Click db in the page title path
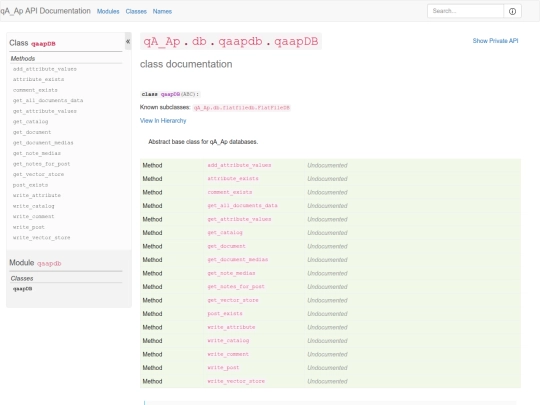 [199, 41]
